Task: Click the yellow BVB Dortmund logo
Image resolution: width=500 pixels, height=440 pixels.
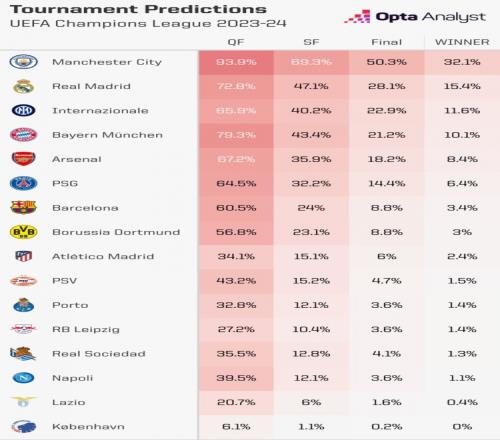Action: pos(23,232)
